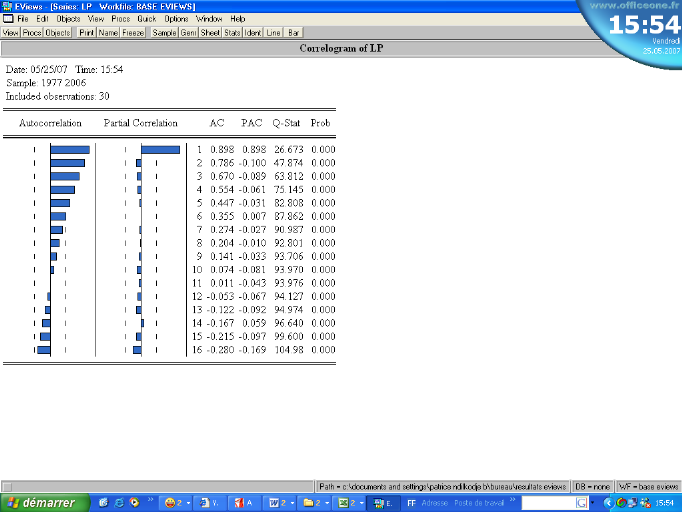Open the Edit menu
Viewport: 682px width, 512px height.
42,19
